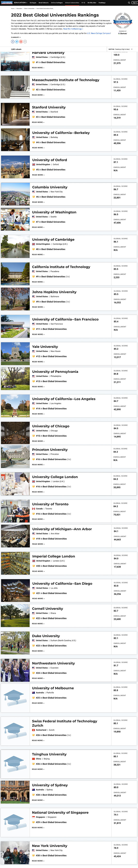
Task: Open the Education dropdown menu
Action: pyautogui.click(x=21, y=2)
